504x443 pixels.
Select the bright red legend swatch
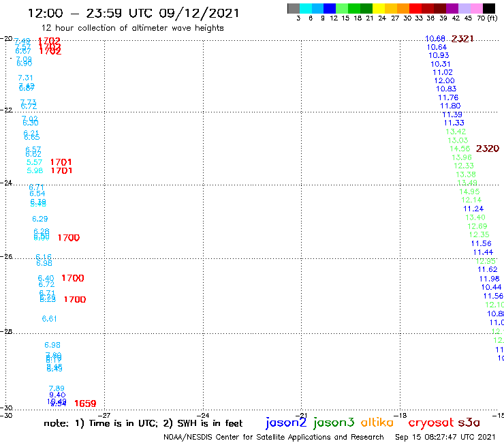415,8
